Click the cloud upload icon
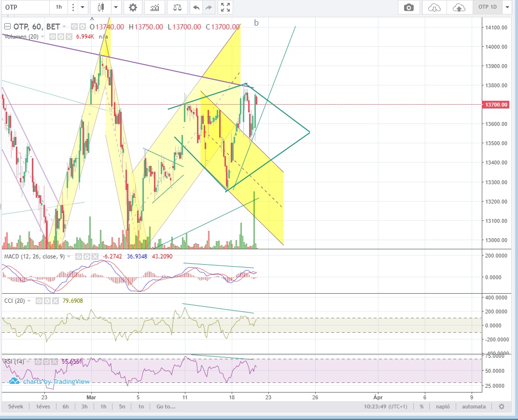The height and width of the screenshot is (420, 518). (459, 7)
